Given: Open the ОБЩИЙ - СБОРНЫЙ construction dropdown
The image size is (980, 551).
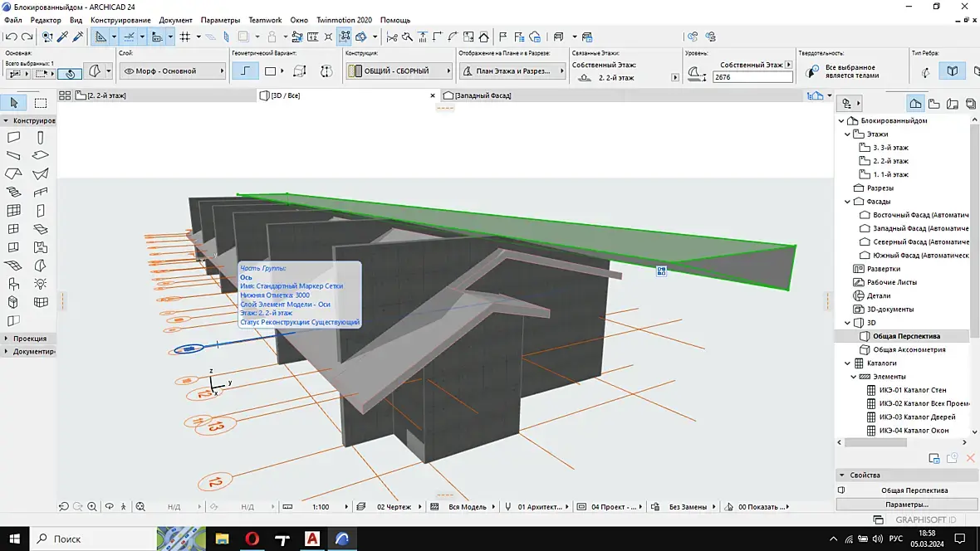Looking at the screenshot, I should [x=397, y=71].
